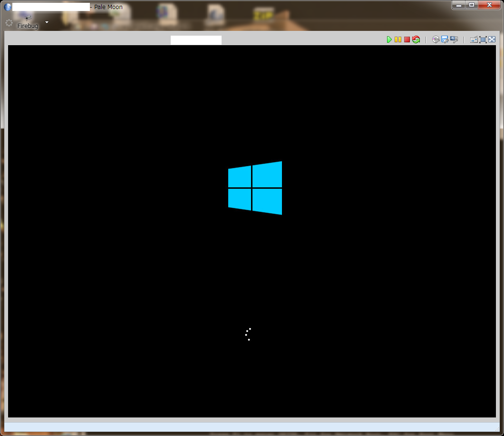Close the Pale Moon window
This screenshot has height=436, width=504.
click(x=489, y=5)
